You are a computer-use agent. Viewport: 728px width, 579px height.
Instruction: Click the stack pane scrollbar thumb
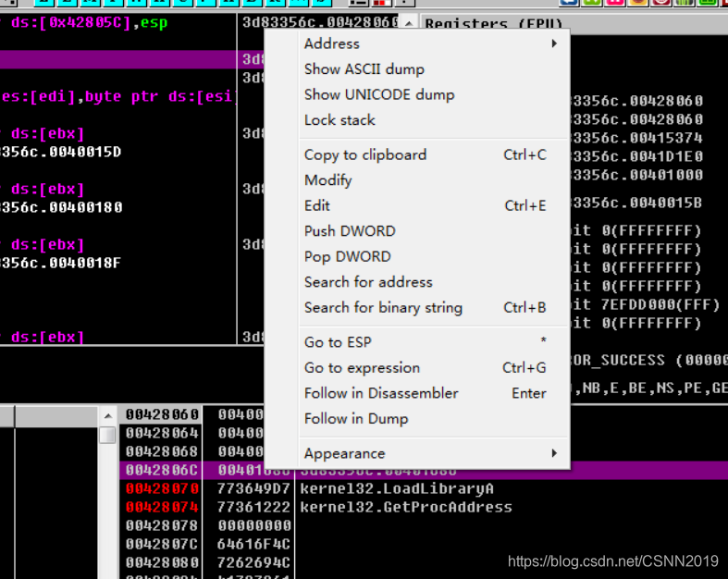pos(107,435)
